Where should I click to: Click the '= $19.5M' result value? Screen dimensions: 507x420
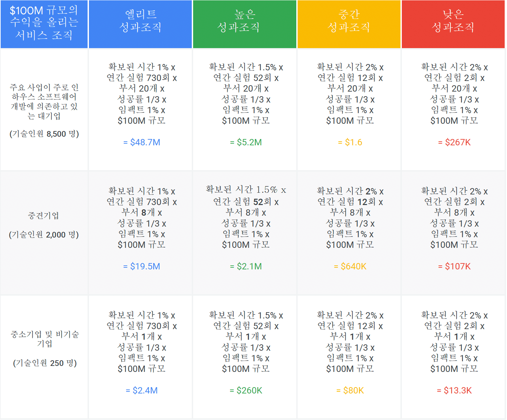(142, 266)
